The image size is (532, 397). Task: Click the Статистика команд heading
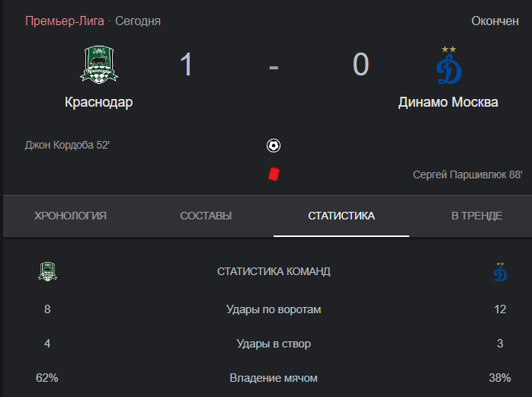[274, 271]
